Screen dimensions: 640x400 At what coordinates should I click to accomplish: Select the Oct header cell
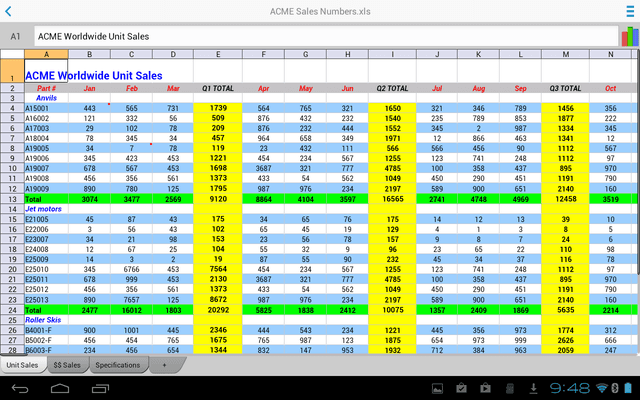pos(611,88)
